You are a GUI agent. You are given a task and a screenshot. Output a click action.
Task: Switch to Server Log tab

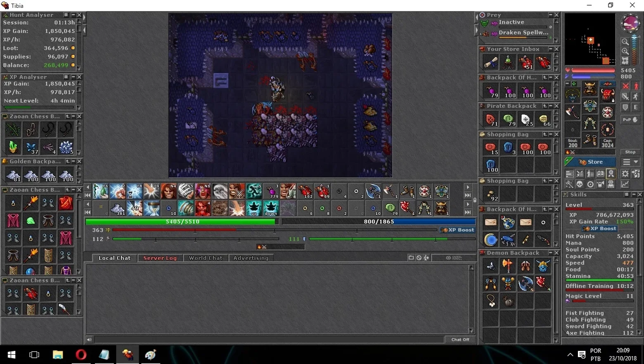coord(160,258)
